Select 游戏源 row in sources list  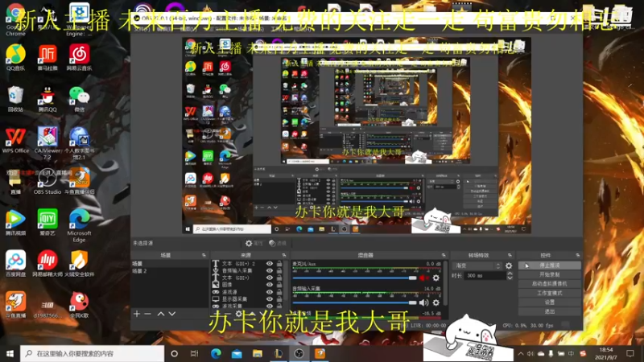click(x=246, y=292)
